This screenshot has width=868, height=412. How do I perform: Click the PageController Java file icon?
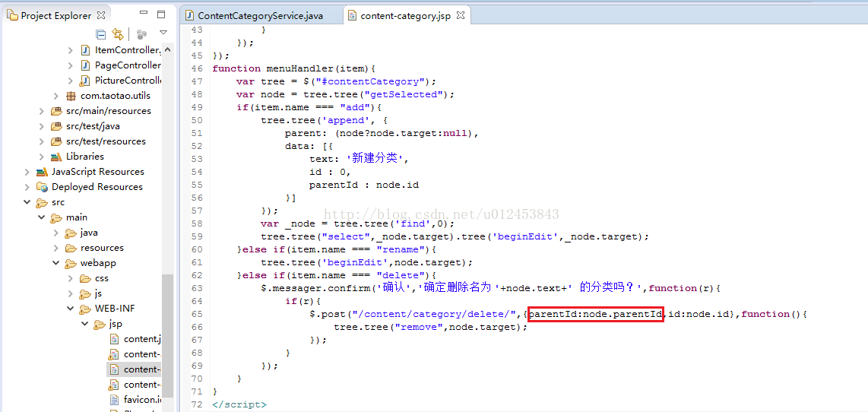[84, 65]
